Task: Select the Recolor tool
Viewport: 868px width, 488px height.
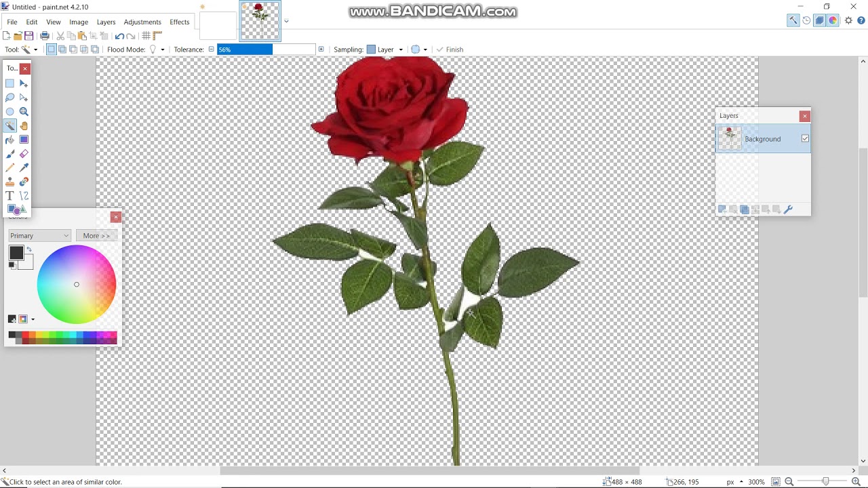Action: click(24, 182)
